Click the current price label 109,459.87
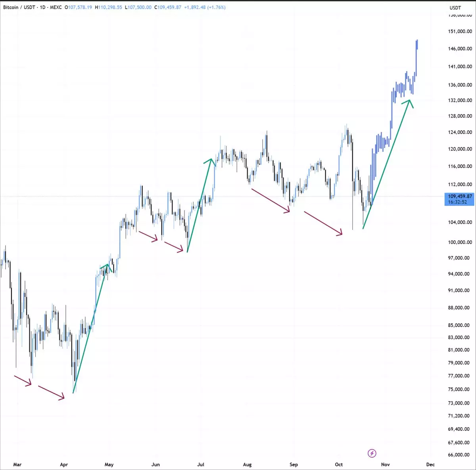 click(460, 197)
